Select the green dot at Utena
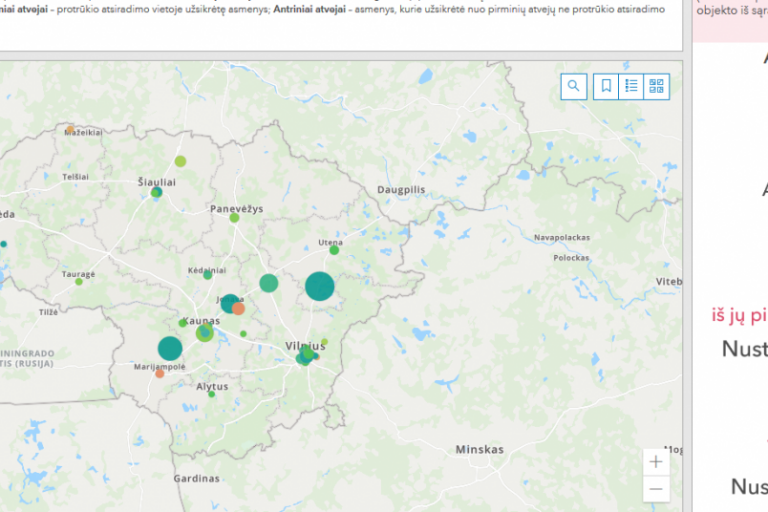The image size is (768, 512). pos(334,250)
